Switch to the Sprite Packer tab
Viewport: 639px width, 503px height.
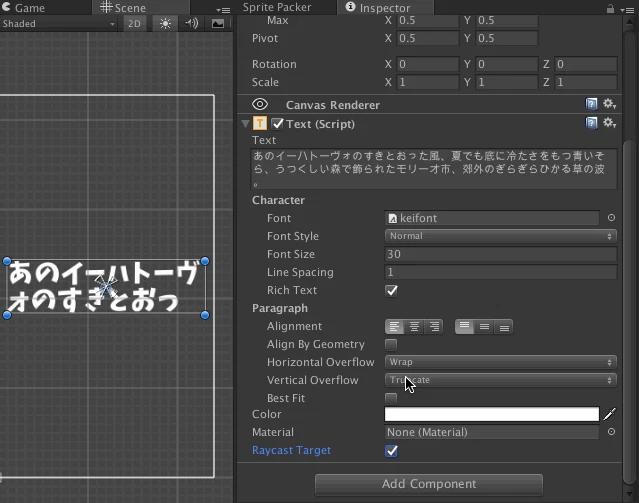click(277, 7)
